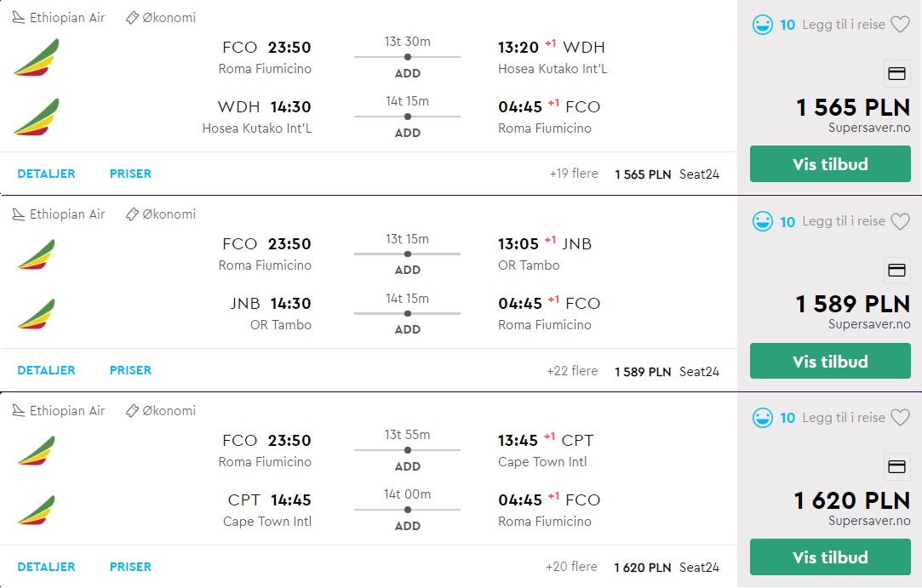Expand +22 flere price providers
Screen dimensions: 922x588
click(572, 370)
